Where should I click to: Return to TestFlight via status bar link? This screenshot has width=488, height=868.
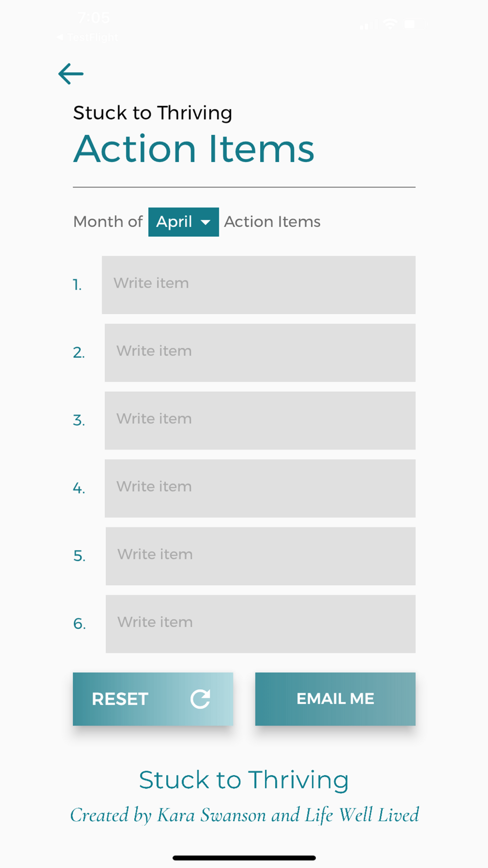[87, 38]
